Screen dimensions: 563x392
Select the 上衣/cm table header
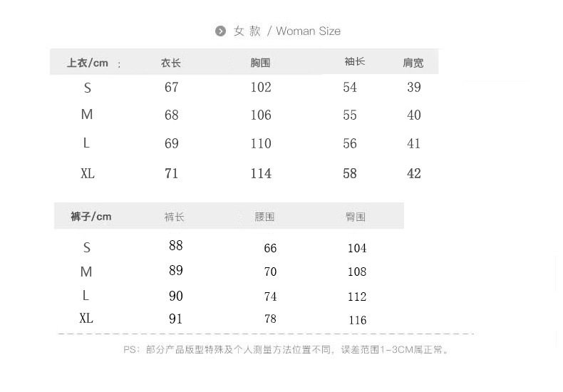pos(88,63)
